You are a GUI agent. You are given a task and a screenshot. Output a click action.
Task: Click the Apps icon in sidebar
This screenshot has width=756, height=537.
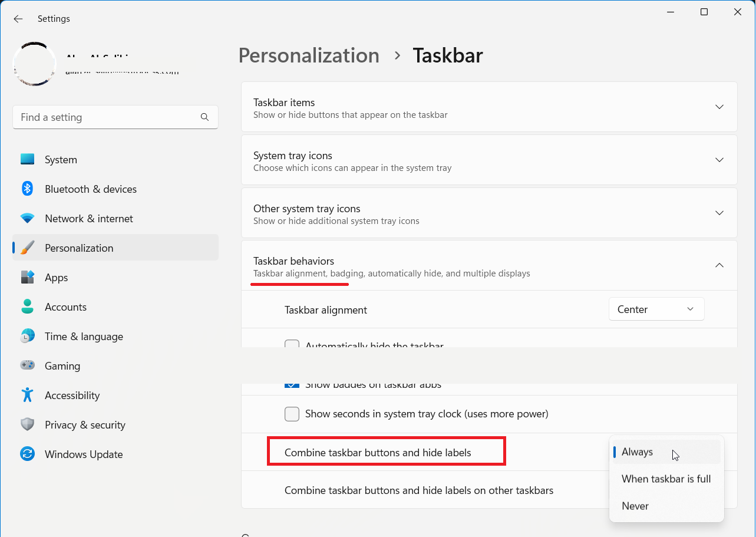pos(28,278)
